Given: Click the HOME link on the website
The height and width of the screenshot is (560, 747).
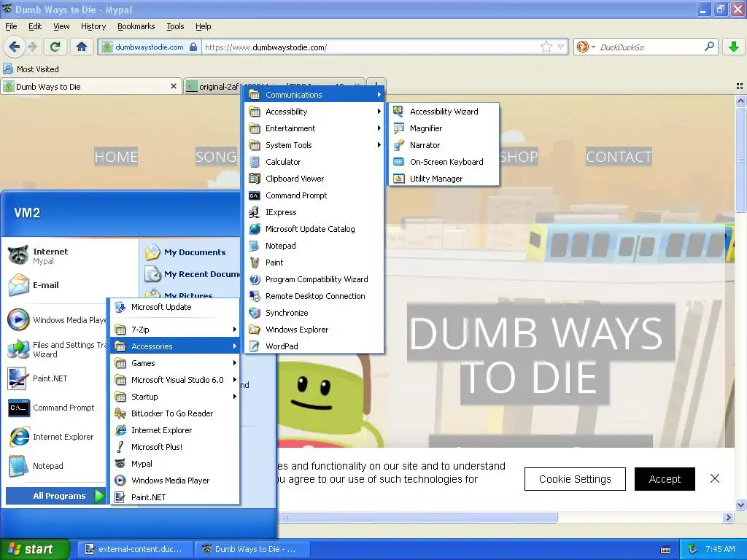Looking at the screenshot, I should tap(116, 157).
